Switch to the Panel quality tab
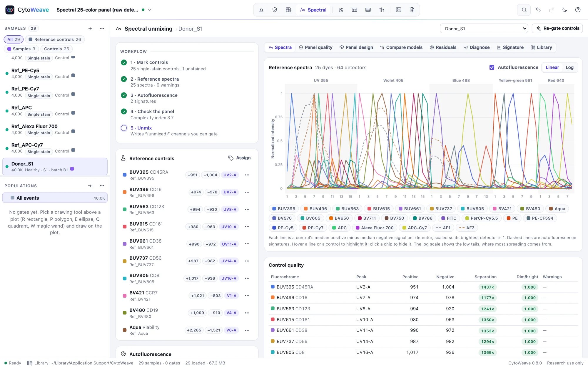 coord(315,47)
